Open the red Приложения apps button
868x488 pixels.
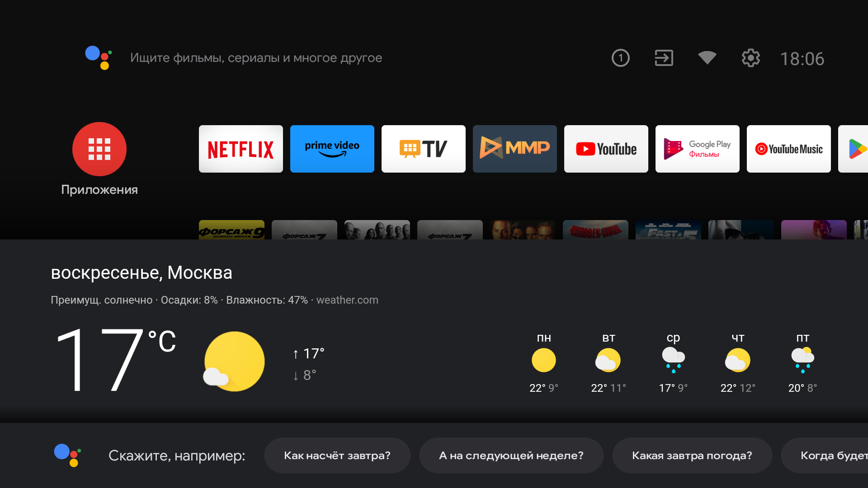click(99, 149)
